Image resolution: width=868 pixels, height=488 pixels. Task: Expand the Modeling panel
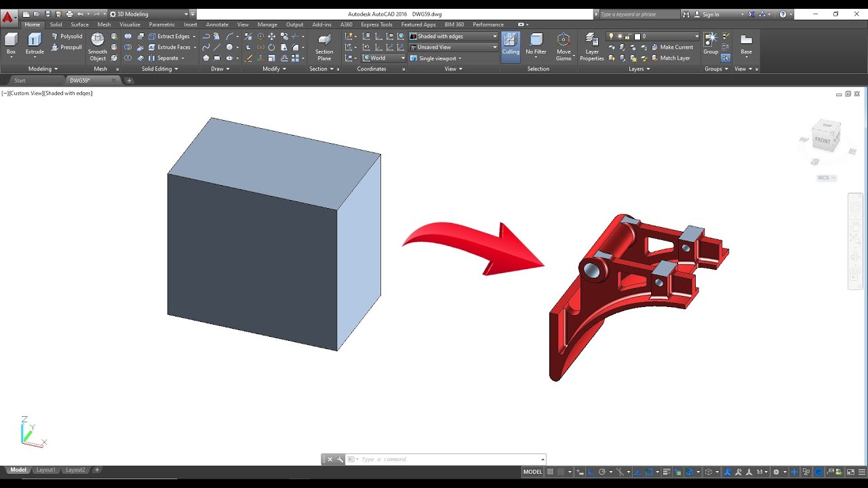[43, 69]
